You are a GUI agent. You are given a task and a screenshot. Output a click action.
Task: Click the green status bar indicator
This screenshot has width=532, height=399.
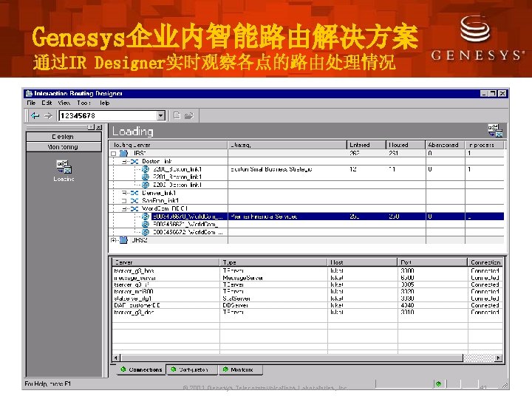pyautogui.click(x=438, y=383)
